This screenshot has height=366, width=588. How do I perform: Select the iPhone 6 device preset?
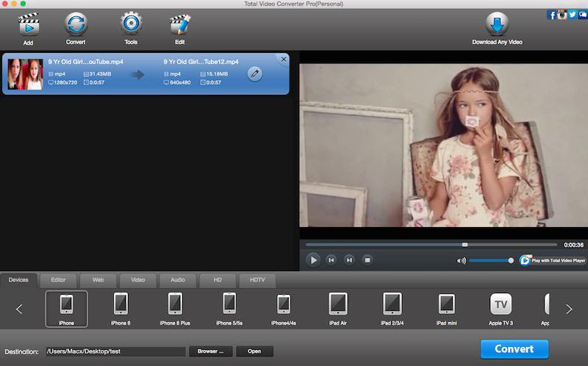(121, 309)
